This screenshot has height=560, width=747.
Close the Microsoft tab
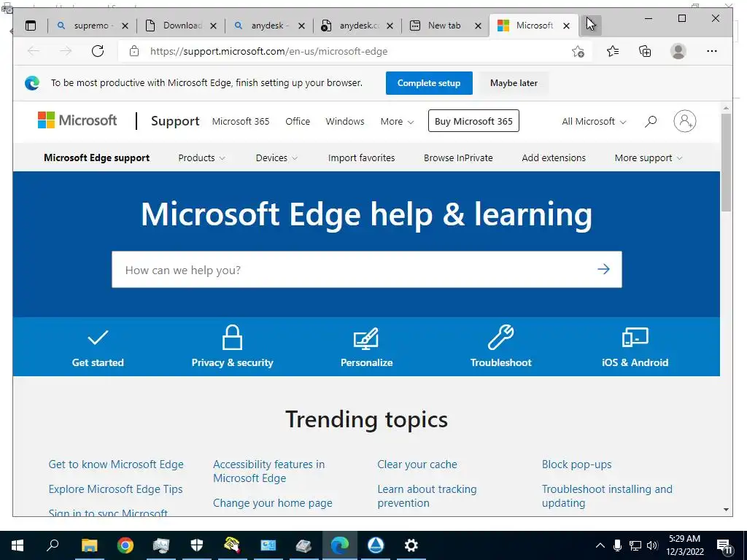pyautogui.click(x=566, y=26)
